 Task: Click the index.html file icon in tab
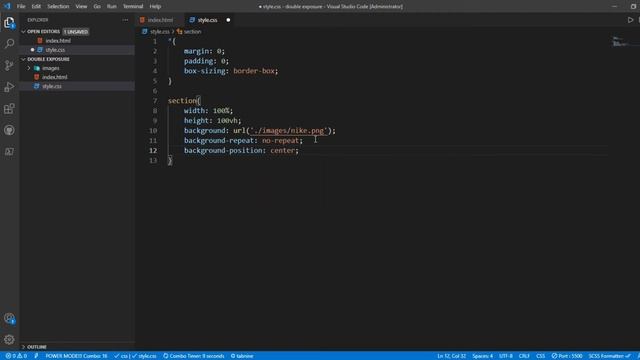tap(142, 20)
